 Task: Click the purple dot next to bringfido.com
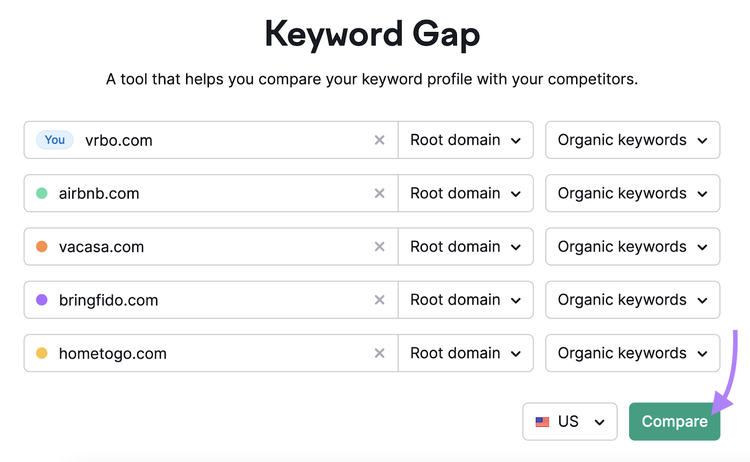point(42,300)
